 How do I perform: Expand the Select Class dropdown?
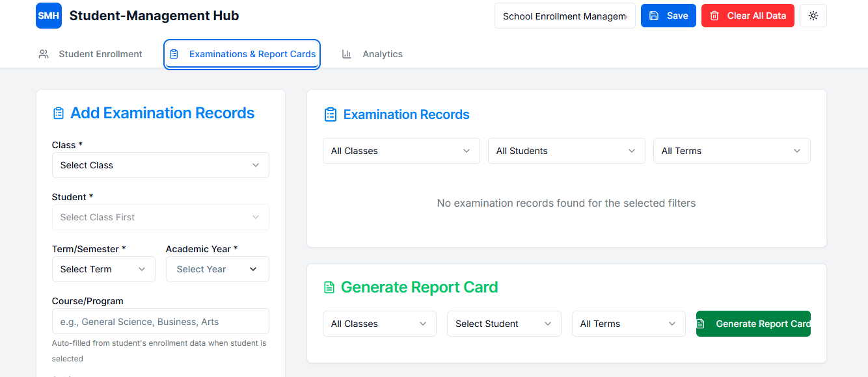point(160,165)
